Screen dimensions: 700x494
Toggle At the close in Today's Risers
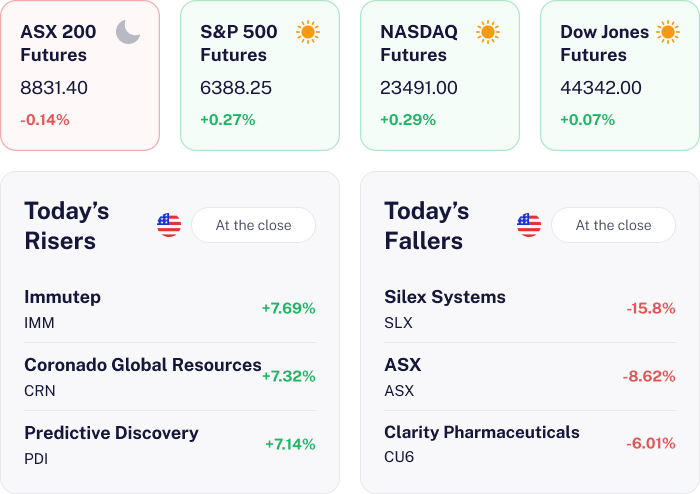point(253,225)
